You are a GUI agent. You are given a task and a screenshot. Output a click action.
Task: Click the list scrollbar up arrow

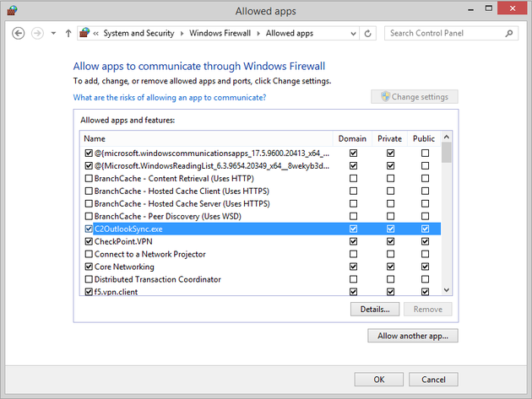pyautogui.click(x=447, y=137)
